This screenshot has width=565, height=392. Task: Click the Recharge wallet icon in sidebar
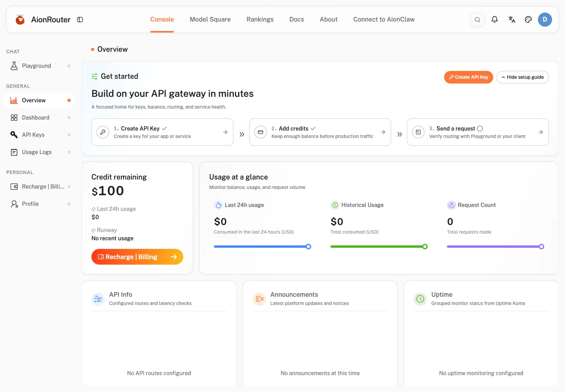(14, 187)
